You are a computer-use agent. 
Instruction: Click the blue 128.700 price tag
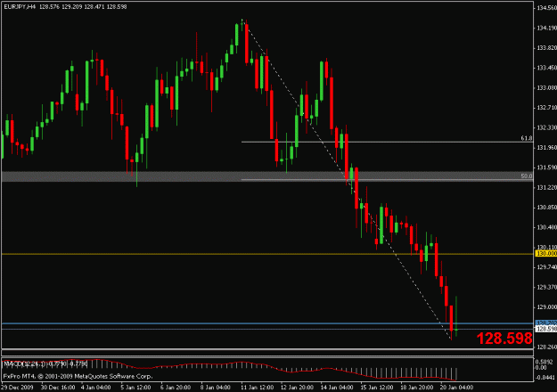[x=546, y=323]
